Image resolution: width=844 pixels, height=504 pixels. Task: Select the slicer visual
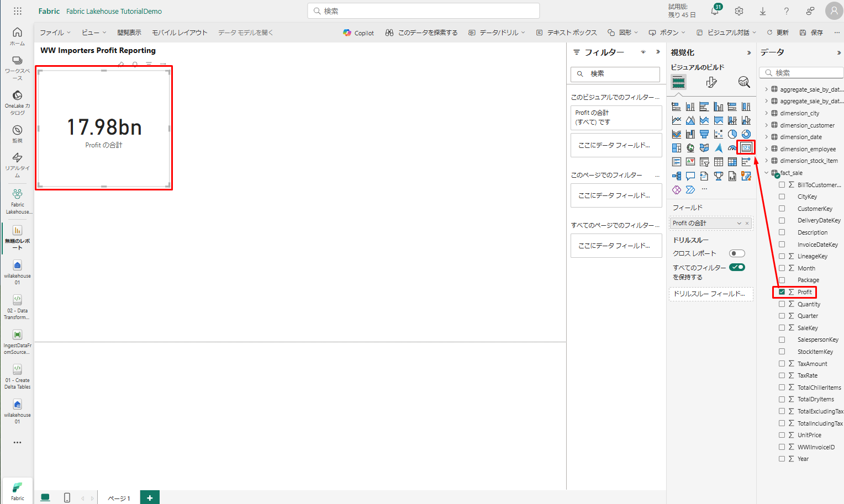pos(704,162)
